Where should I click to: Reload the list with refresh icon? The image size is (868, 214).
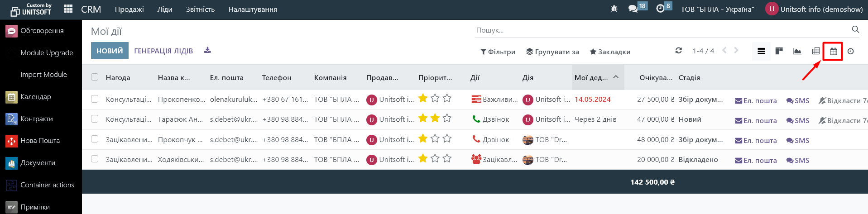(678, 51)
